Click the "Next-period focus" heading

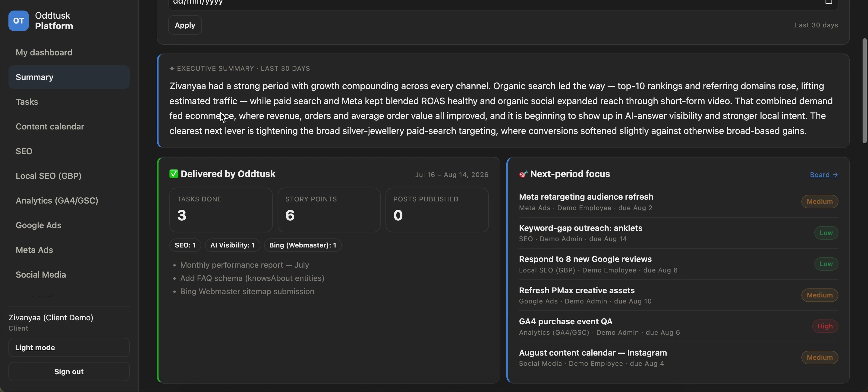tap(570, 174)
